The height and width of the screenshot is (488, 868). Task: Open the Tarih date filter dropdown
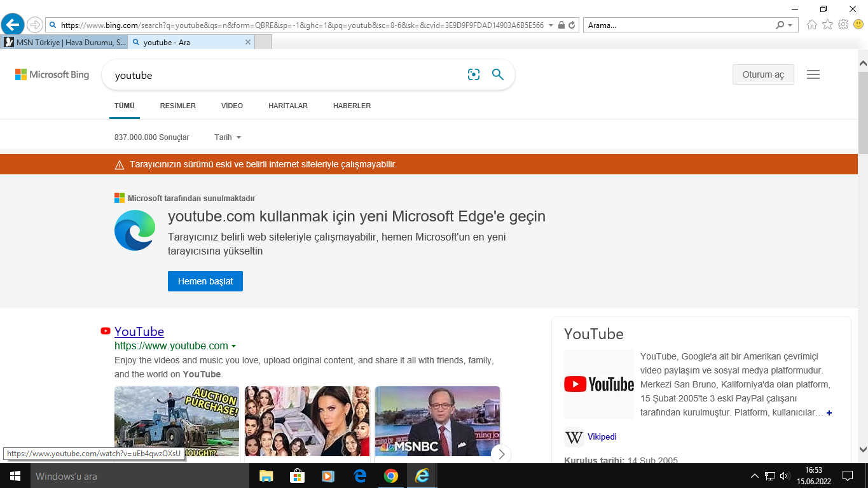pos(228,137)
